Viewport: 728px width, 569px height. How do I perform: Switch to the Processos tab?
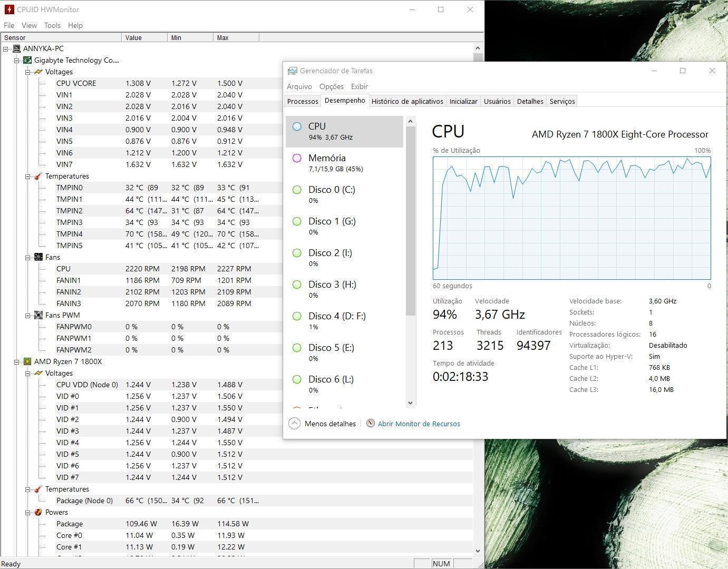pyautogui.click(x=303, y=101)
